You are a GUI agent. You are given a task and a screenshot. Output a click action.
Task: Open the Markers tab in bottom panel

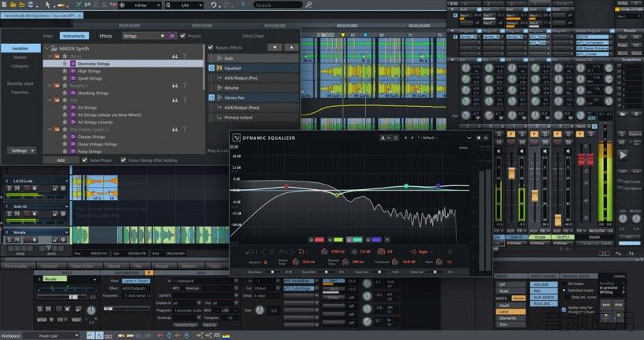coord(189,266)
